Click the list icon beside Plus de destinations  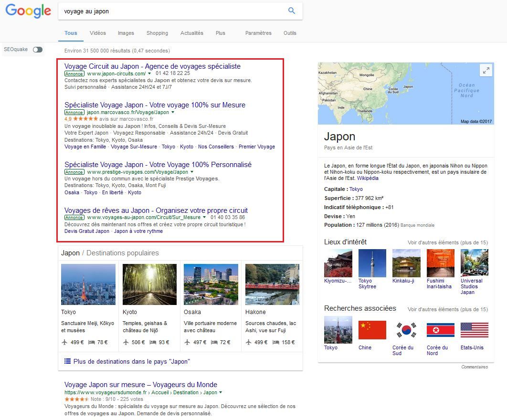67,361
